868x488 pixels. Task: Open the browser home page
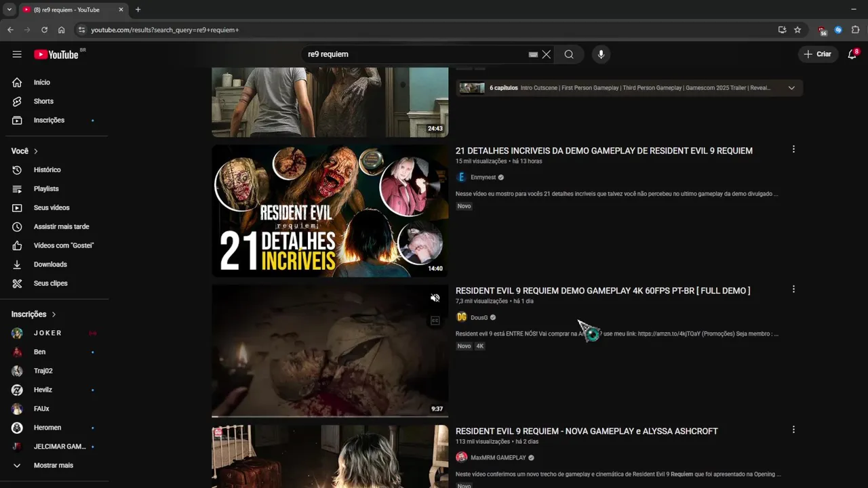(61, 30)
